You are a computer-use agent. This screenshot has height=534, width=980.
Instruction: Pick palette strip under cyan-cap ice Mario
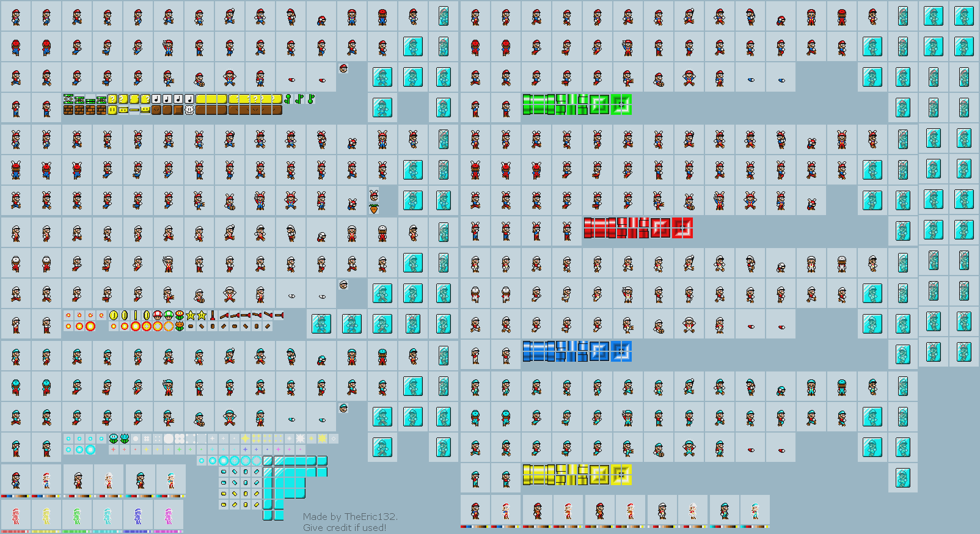pyautogui.click(x=141, y=496)
